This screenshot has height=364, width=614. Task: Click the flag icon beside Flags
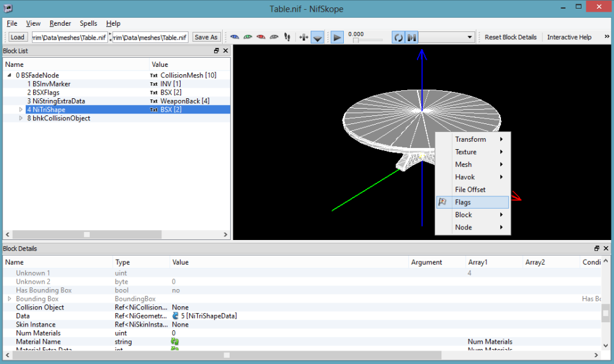pos(443,202)
